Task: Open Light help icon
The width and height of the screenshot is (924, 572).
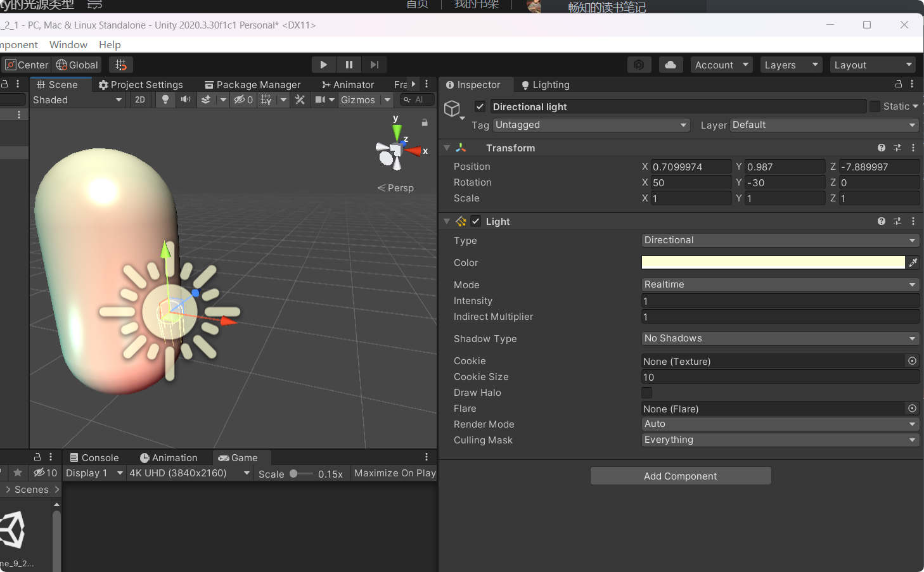Action: 882,221
